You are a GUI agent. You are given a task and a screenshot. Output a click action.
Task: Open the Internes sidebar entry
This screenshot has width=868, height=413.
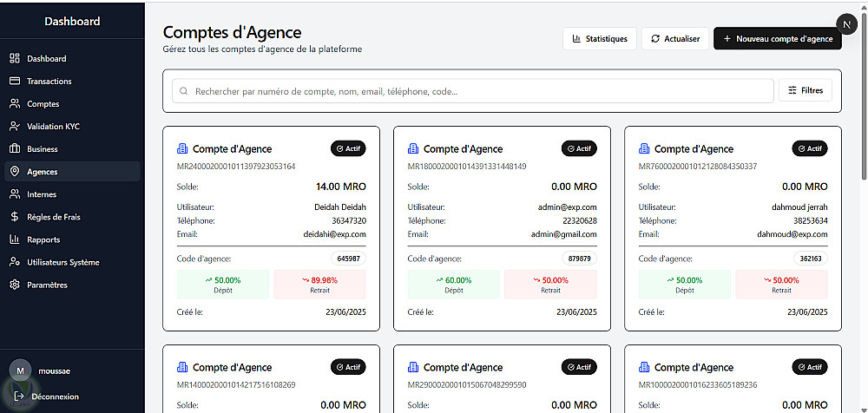pyautogui.click(x=42, y=194)
